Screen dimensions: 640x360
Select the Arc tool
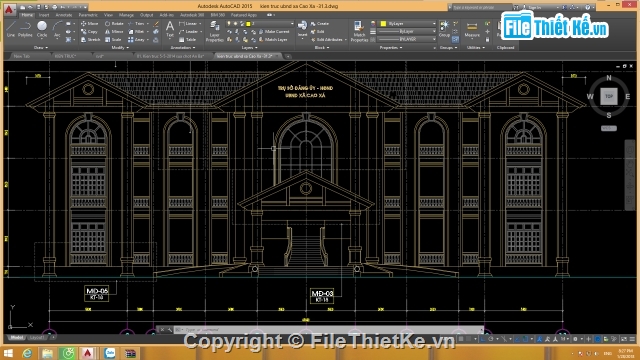point(57,29)
